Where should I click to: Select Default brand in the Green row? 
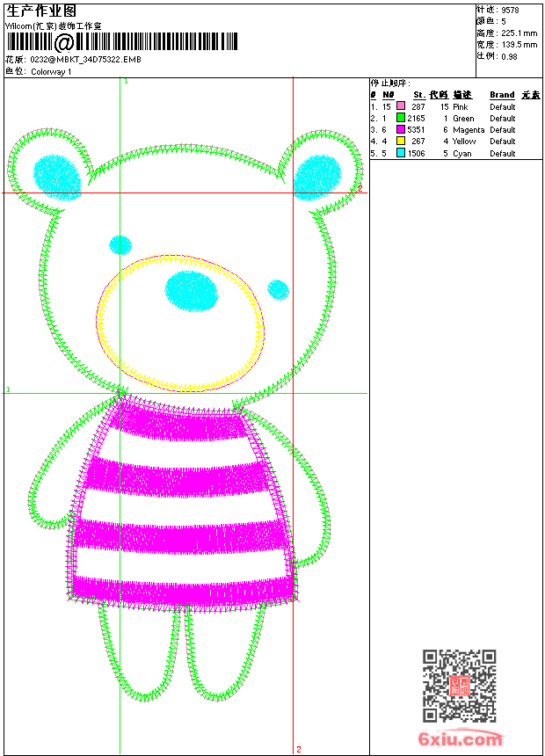click(x=503, y=118)
